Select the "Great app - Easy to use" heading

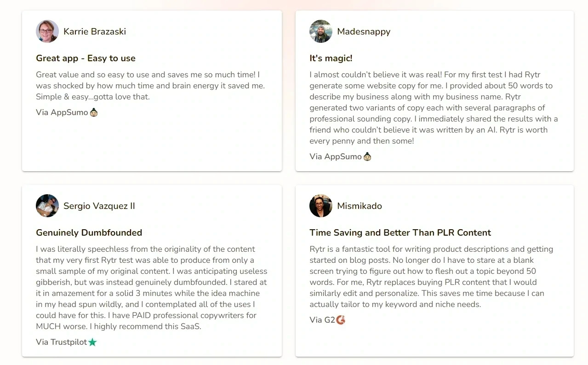(x=86, y=58)
